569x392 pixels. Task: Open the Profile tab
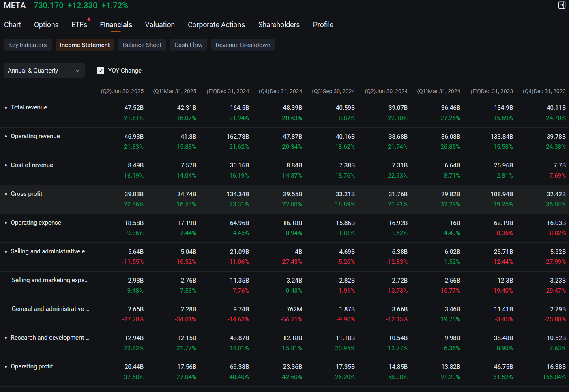coord(323,25)
